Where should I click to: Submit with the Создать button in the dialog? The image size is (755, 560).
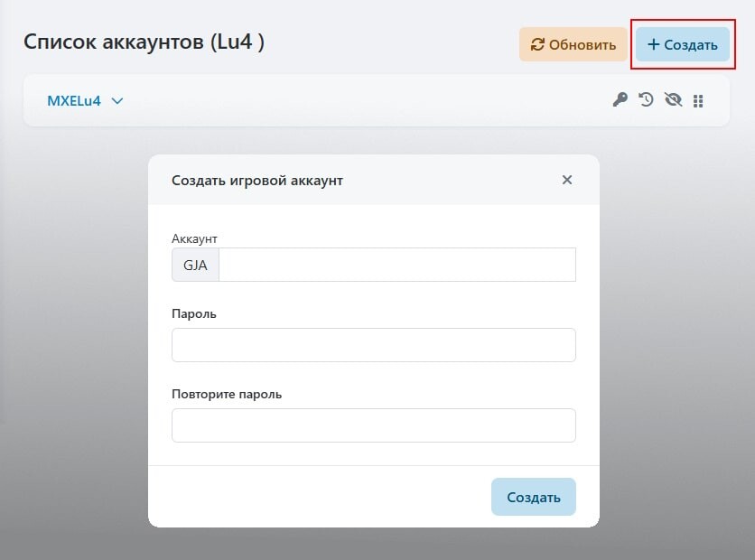534,497
